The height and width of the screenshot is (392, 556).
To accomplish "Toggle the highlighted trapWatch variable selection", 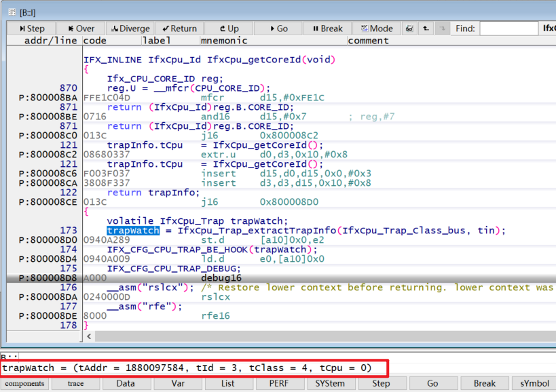I will coord(133,231).
